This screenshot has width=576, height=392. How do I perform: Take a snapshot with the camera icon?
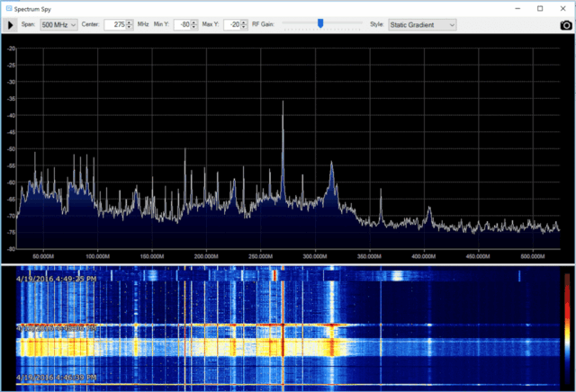[565, 25]
